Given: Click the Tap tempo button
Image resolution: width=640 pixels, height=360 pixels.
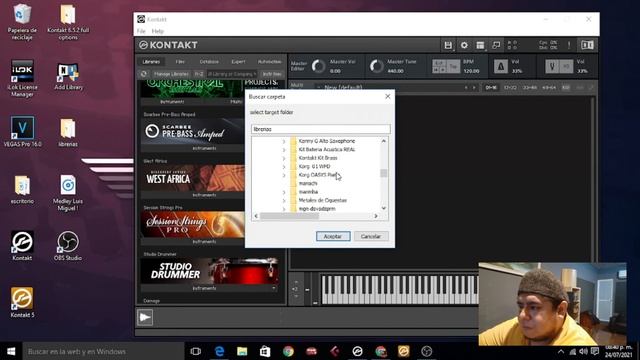Looking at the screenshot, I should point(453,66).
